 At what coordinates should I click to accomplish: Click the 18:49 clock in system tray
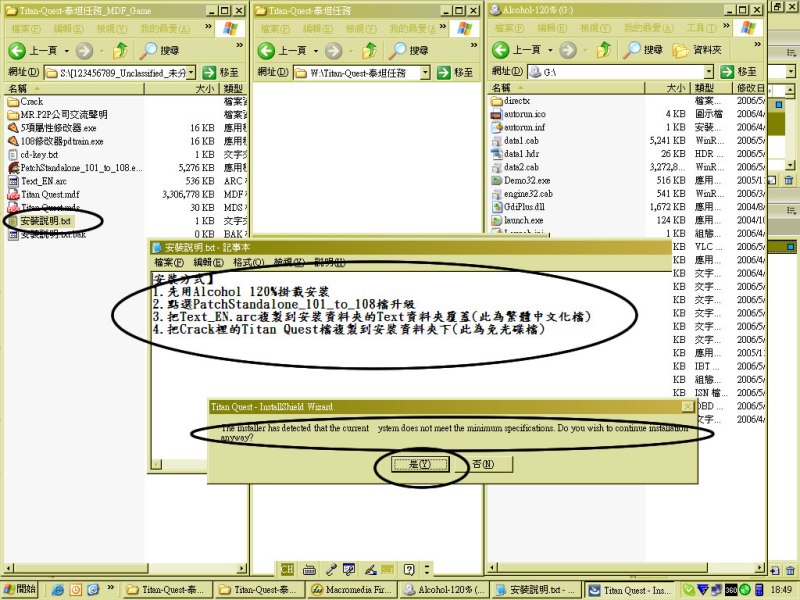(x=781, y=590)
